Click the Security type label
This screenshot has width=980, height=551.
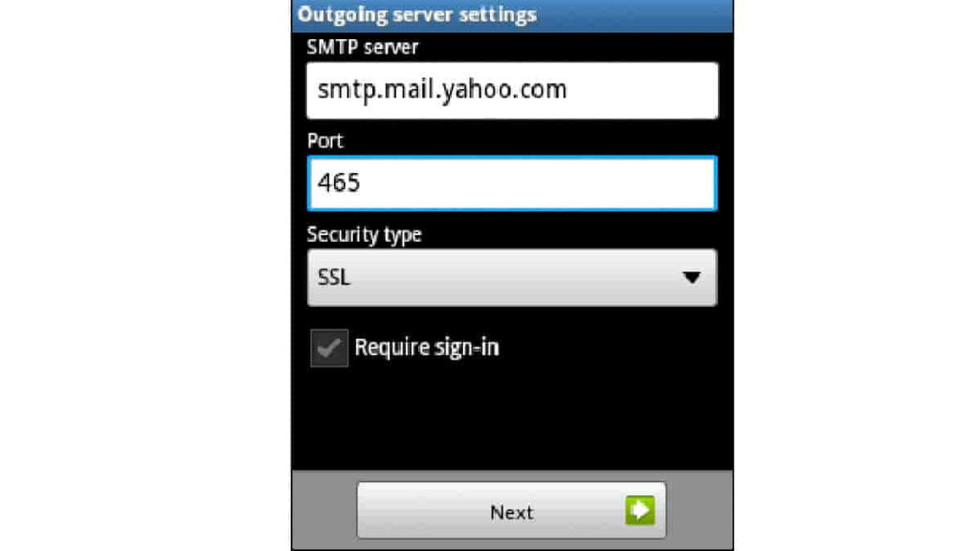[x=364, y=235]
